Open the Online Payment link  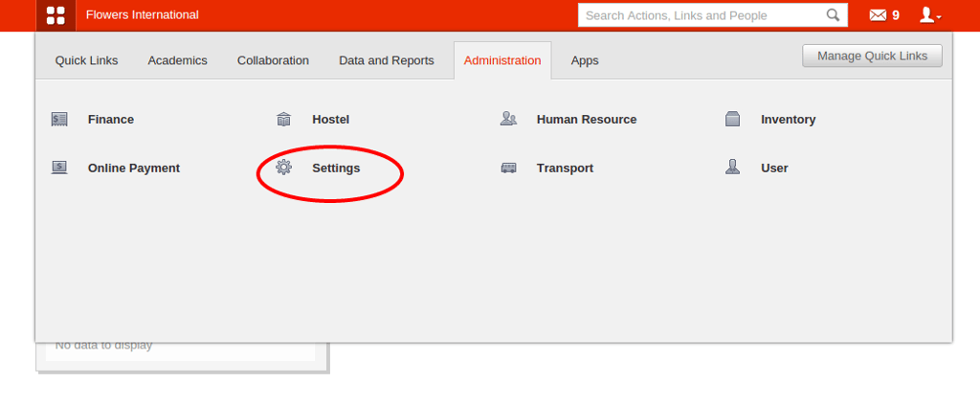[134, 169]
